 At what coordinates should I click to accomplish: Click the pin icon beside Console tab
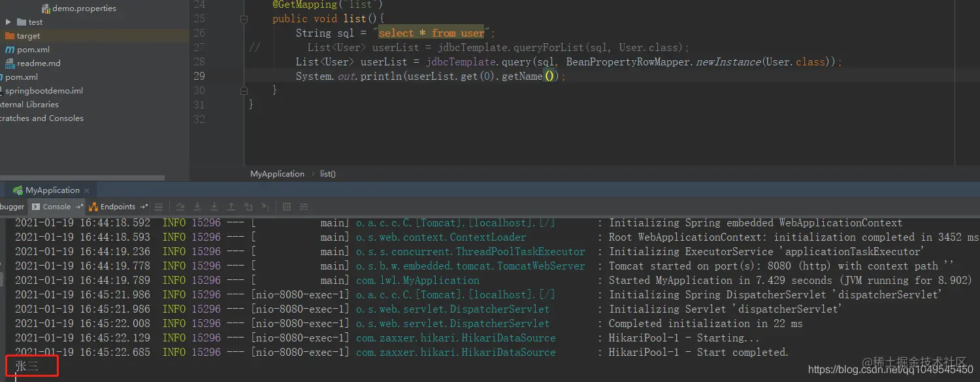[79, 207]
